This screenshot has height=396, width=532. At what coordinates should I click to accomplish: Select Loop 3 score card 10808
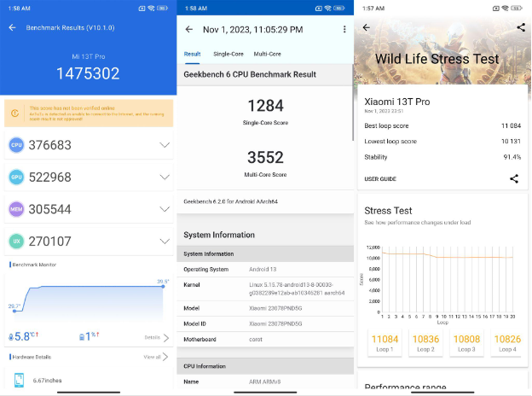pyautogui.click(x=466, y=343)
